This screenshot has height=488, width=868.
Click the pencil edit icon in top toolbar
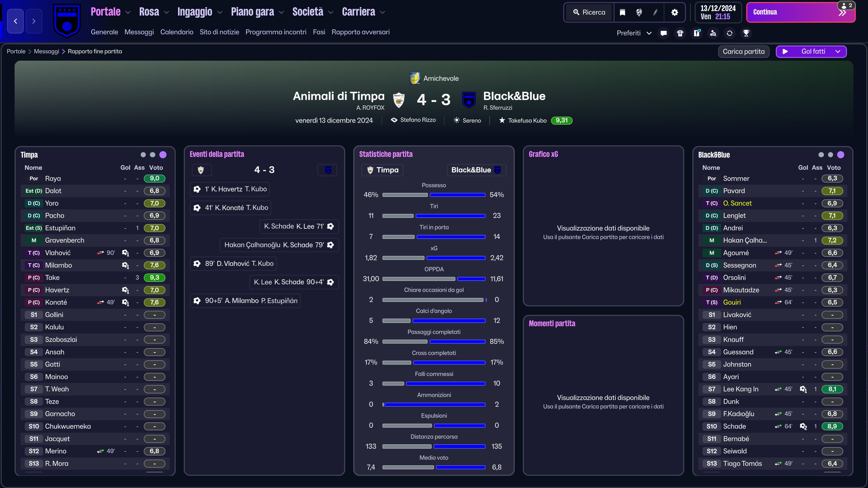click(655, 13)
